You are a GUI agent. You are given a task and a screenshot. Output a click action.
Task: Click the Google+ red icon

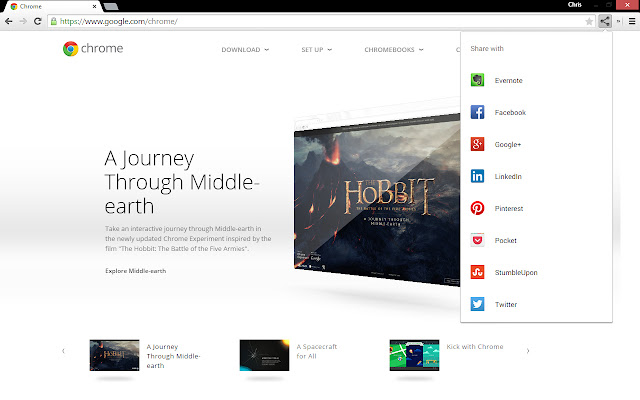477,144
